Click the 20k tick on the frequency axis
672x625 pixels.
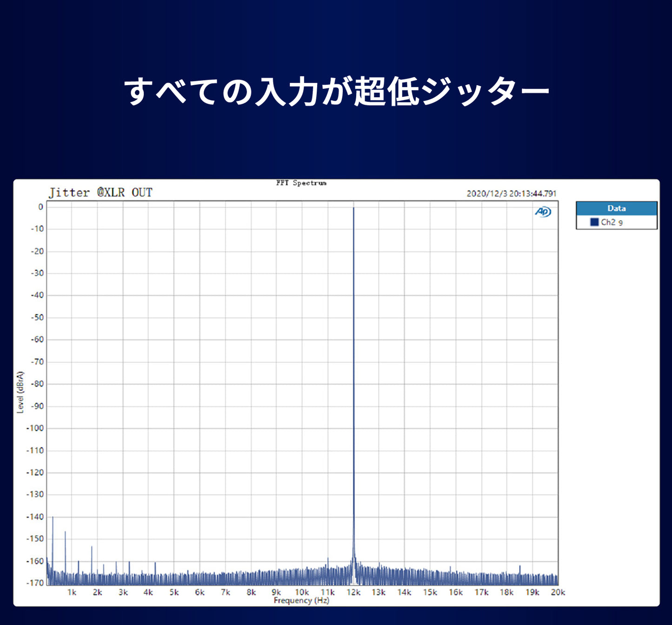558,592
